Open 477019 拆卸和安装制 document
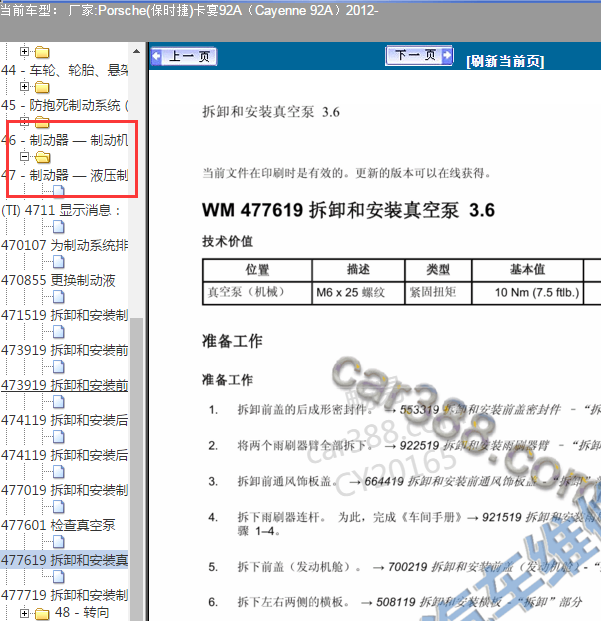The width and height of the screenshot is (601, 621). click(65, 490)
